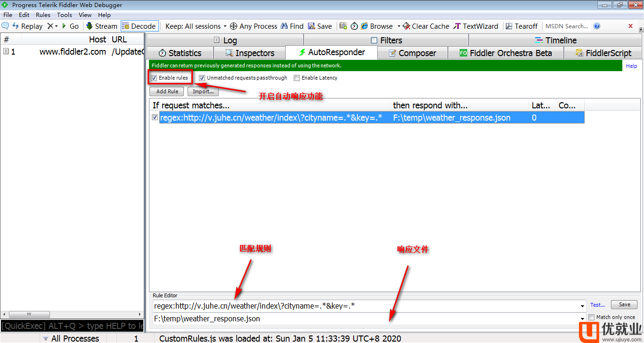
Task: Click the red X toolbar close icon
Action: [x=631, y=26]
